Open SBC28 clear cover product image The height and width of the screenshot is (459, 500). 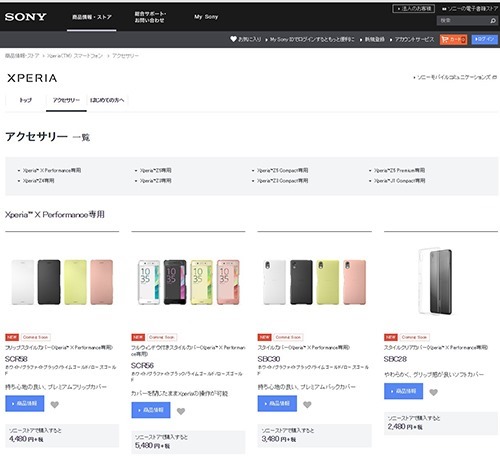click(x=436, y=281)
